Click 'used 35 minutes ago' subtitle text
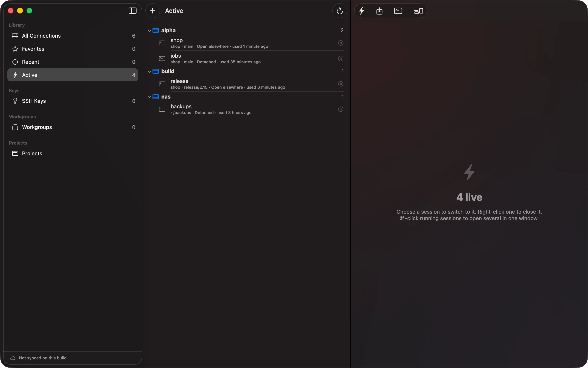This screenshot has height=368, width=588. 240,62
